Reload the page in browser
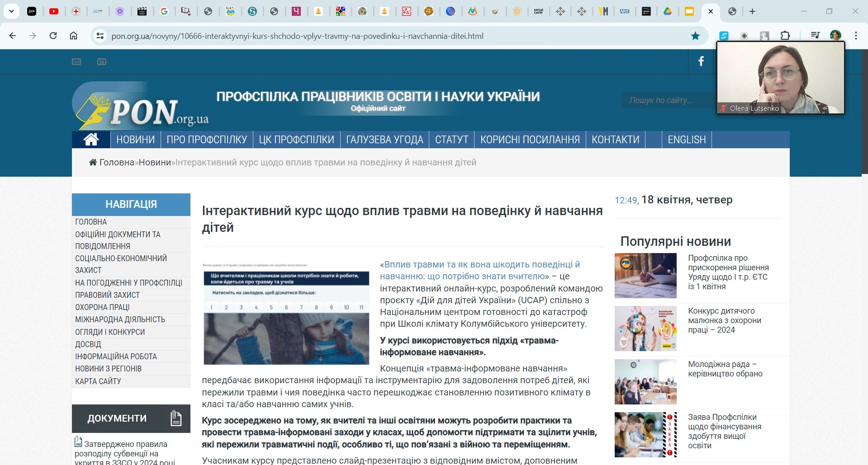The width and height of the screenshot is (868, 465). [53, 36]
